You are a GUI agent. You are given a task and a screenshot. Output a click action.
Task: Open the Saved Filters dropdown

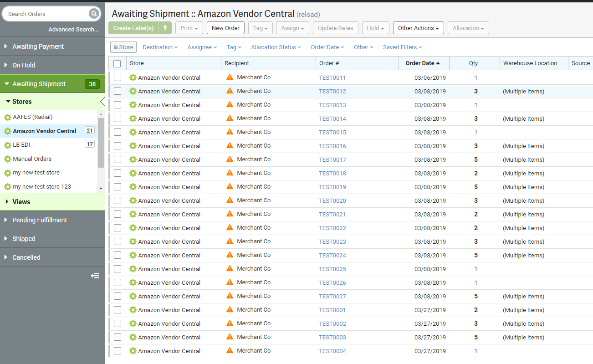point(403,47)
